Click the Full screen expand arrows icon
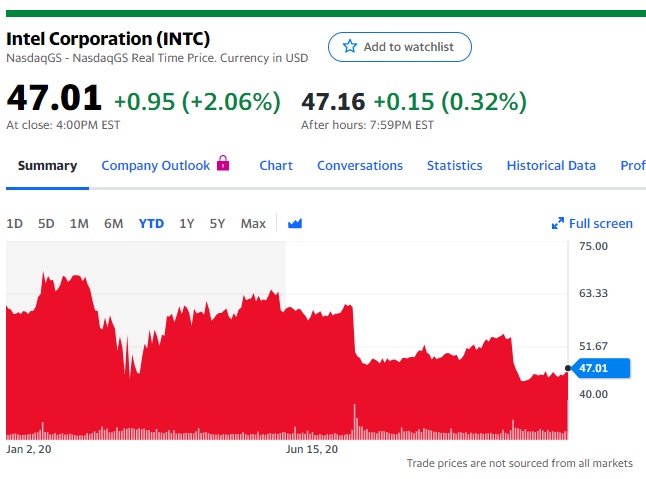Screen dimensions: 646x479 558,224
